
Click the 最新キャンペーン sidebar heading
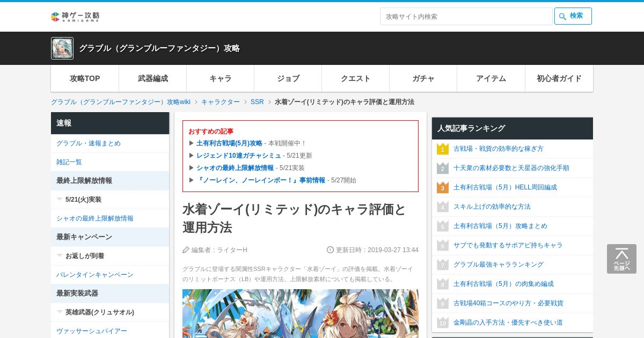pos(110,237)
